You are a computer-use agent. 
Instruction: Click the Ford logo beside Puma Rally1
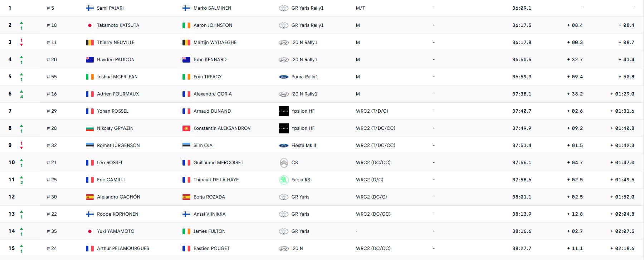pyautogui.click(x=283, y=77)
